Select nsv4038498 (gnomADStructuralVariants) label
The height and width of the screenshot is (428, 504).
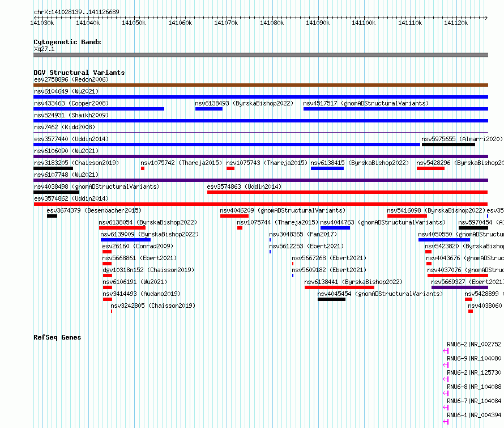pyautogui.click(x=97, y=187)
